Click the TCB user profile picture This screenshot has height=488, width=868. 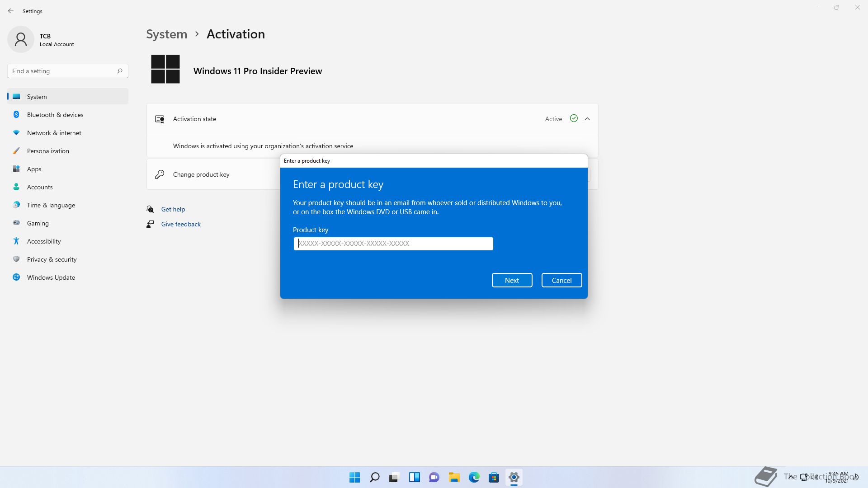click(21, 39)
